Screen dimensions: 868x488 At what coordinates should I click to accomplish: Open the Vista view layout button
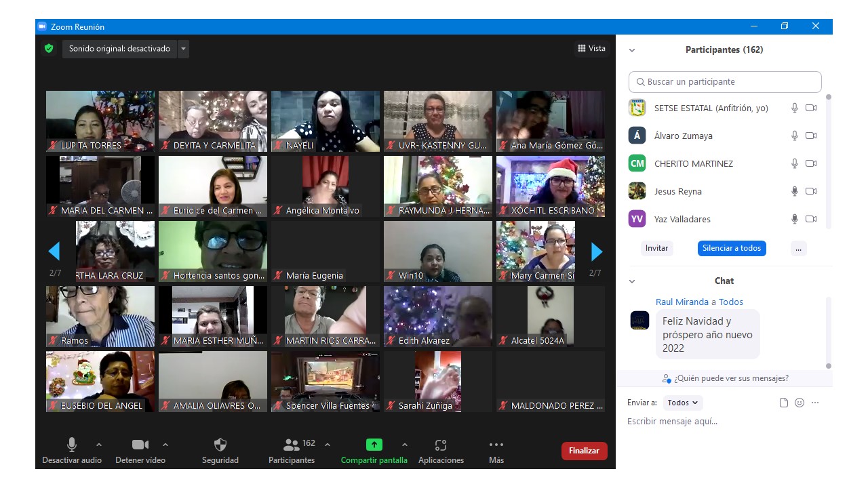[x=592, y=48]
